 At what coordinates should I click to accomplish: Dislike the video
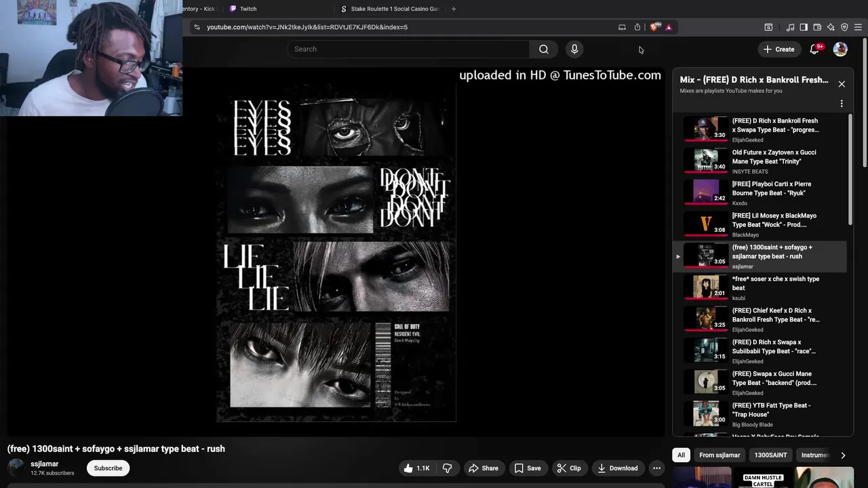(447, 468)
